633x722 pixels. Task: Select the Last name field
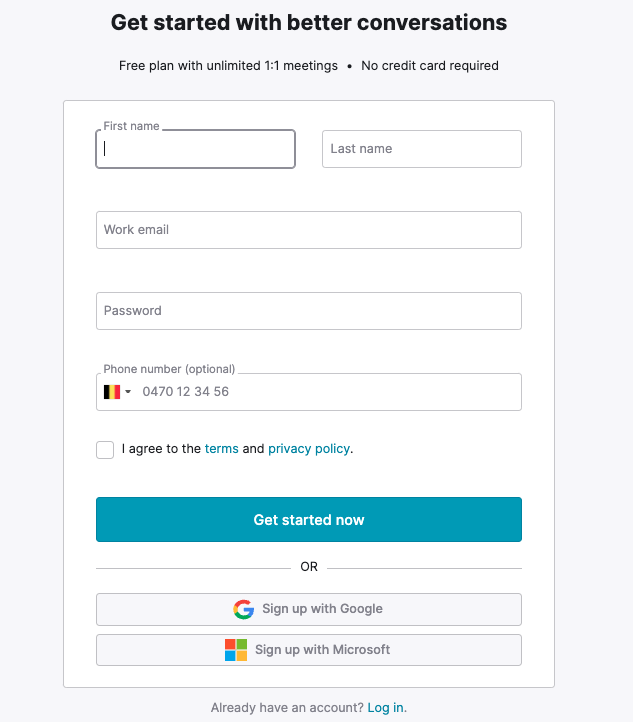click(x=421, y=149)
